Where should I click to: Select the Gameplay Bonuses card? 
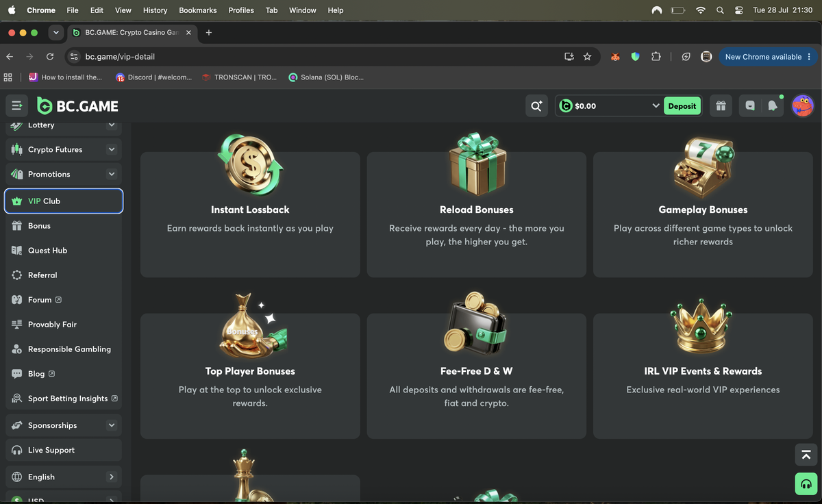(703, 214)
